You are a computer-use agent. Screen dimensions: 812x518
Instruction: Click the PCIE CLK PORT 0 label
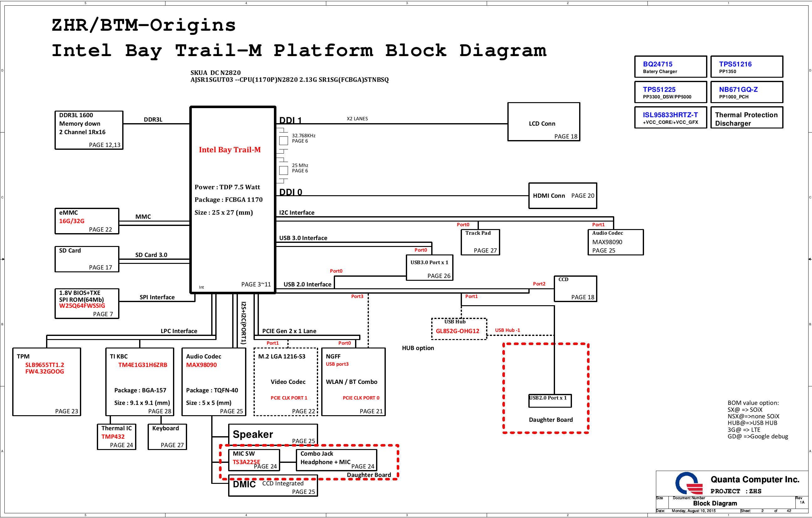tap(361, 398)
